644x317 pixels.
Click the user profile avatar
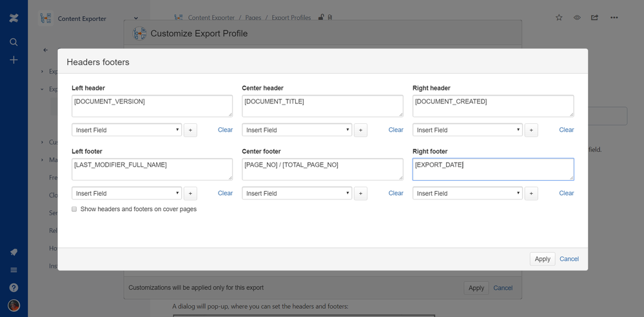(x=14, y=305)
